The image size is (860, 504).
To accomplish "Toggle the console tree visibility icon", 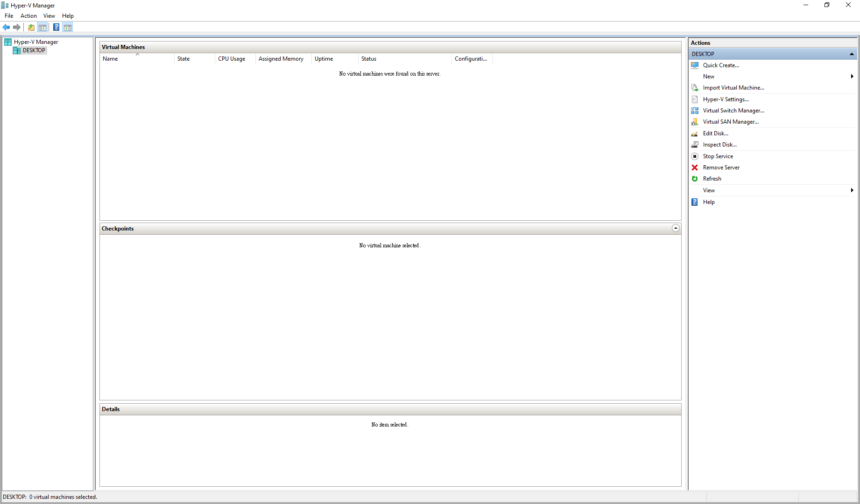I will click(42, 27).
